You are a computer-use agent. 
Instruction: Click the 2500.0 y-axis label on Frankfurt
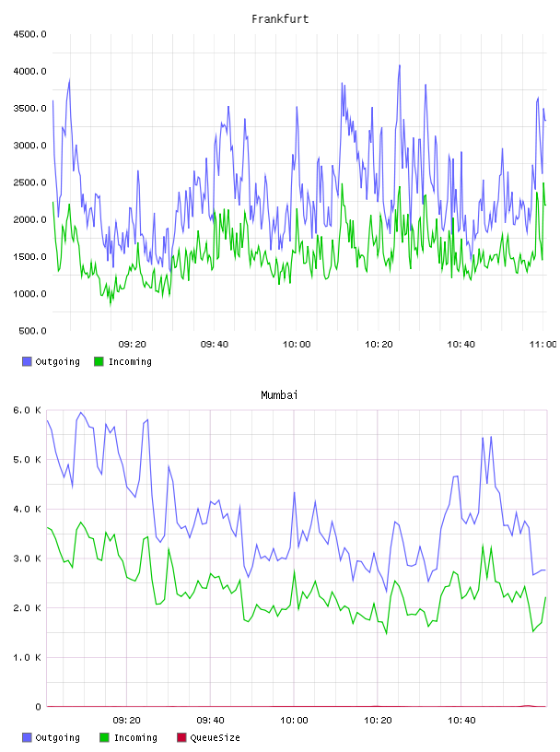[x=29, y=182]
